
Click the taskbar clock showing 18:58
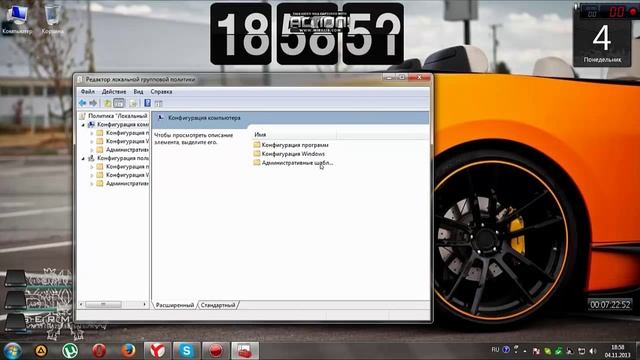coord(617,351)
